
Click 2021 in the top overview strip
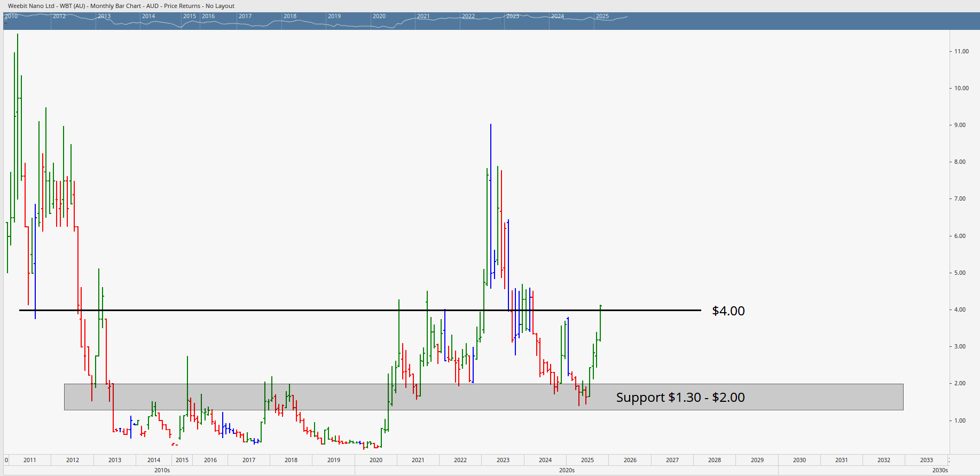click(424, 16)
